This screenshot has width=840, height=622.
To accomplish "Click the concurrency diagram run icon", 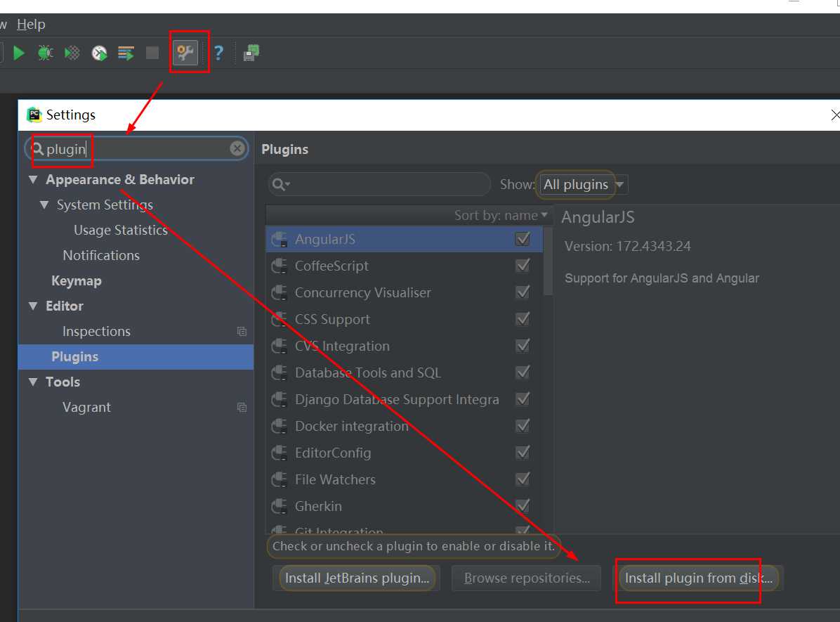I will click(126, 53).
